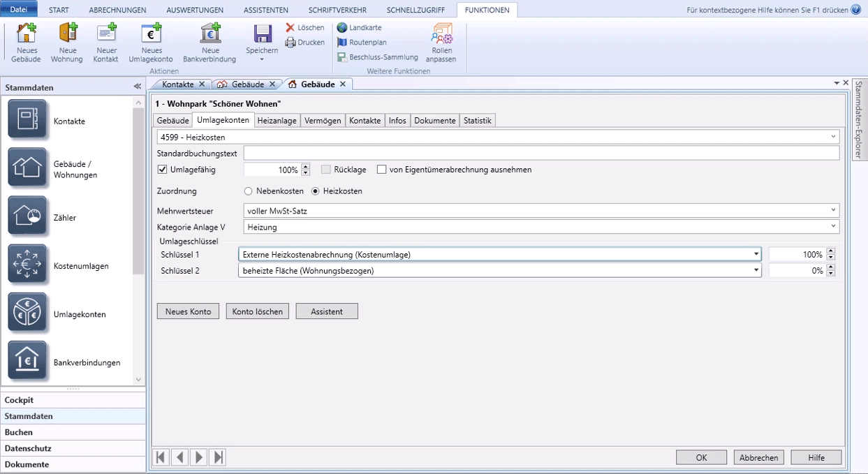The image size is (868, 474).
Task: Select the Heizkosten radio option
Action: click(315, 191)
